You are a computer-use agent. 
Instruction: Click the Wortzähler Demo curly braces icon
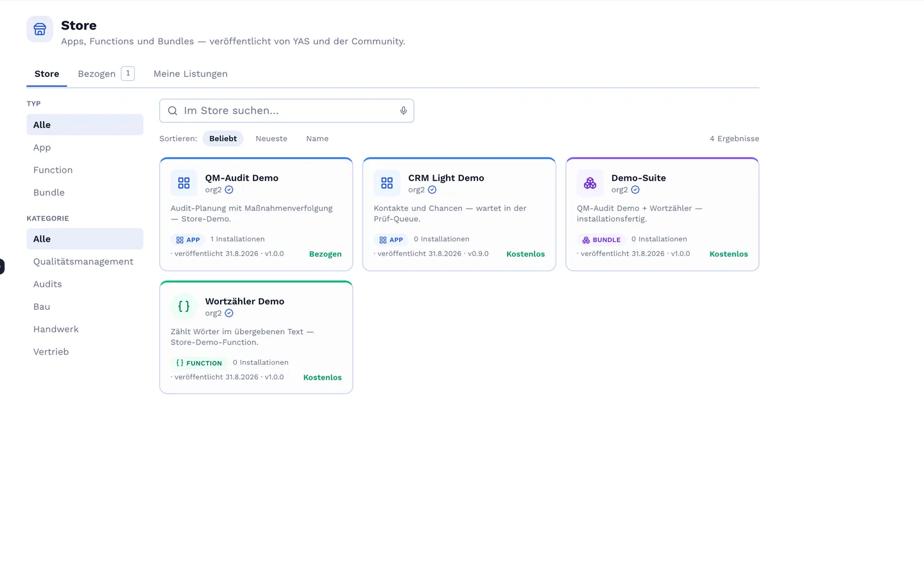pos(184,307)
